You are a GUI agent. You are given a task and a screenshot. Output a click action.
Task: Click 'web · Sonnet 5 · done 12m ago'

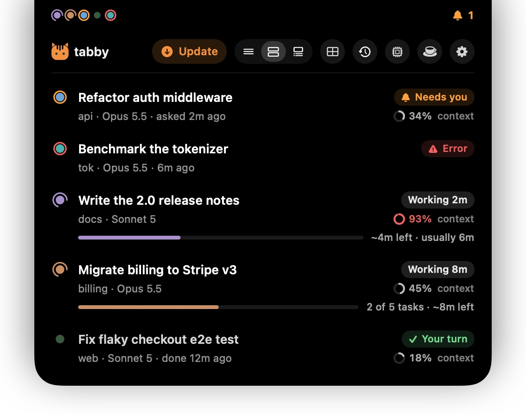pyautogui.click(x=155, y=358)
